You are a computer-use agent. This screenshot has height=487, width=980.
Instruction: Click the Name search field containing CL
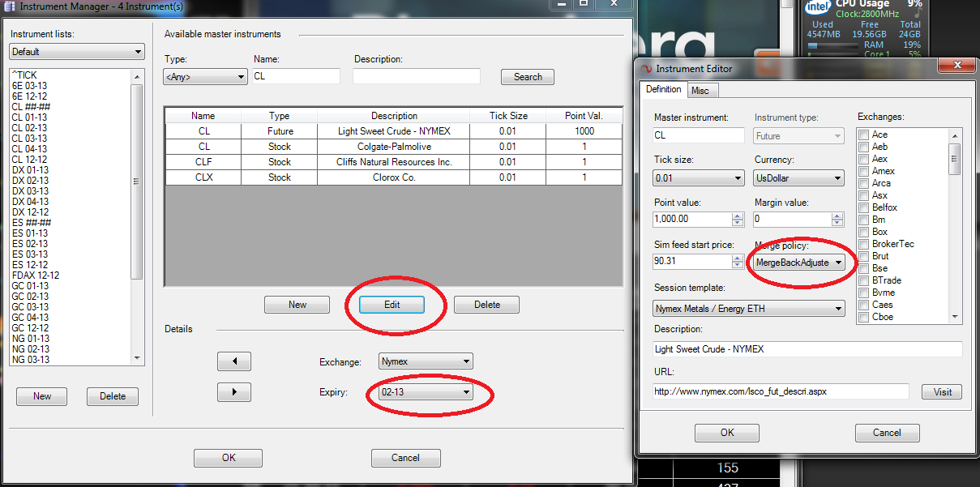tap(296, 76)
